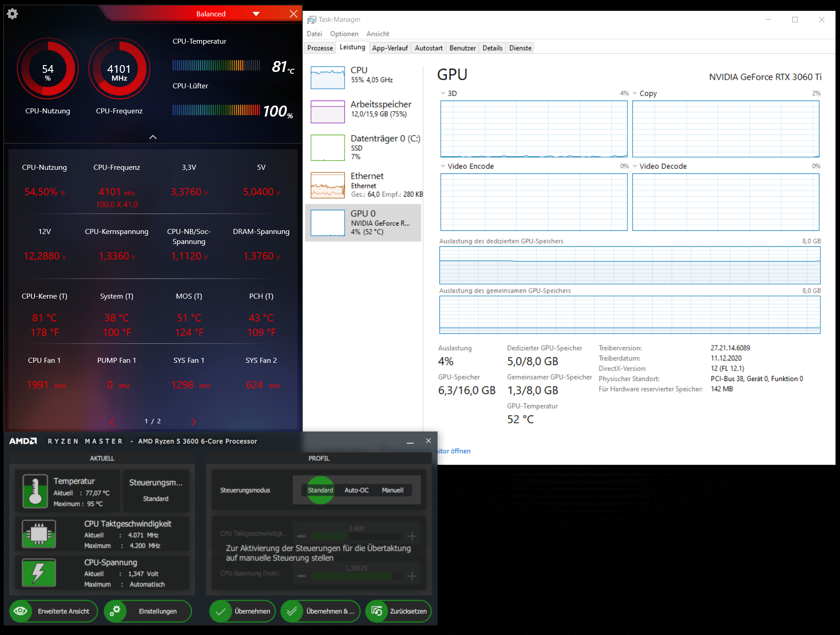Click the CPU-Lüfter color bar

click(x=216, y=110)
